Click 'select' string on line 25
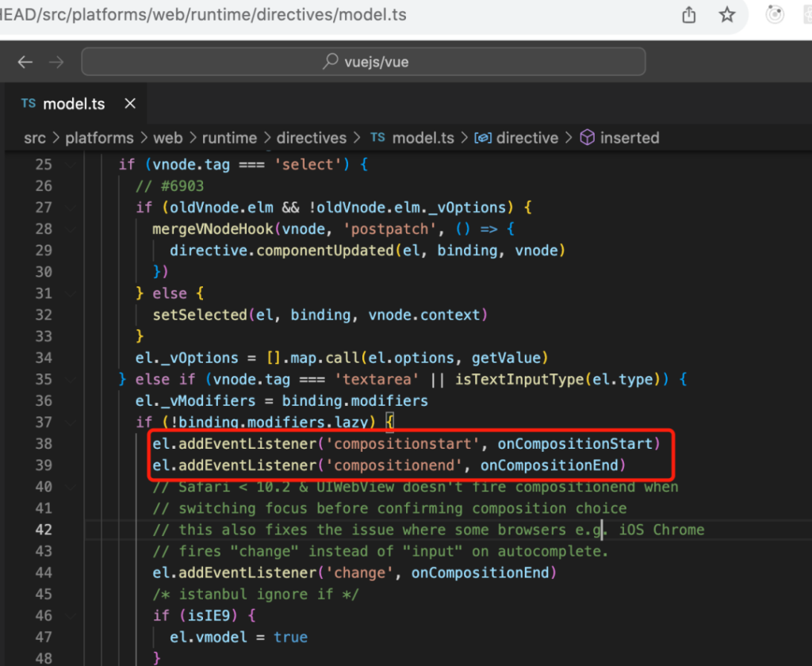The width and height of the screenshot is (812, 666). tap(308, 165)
